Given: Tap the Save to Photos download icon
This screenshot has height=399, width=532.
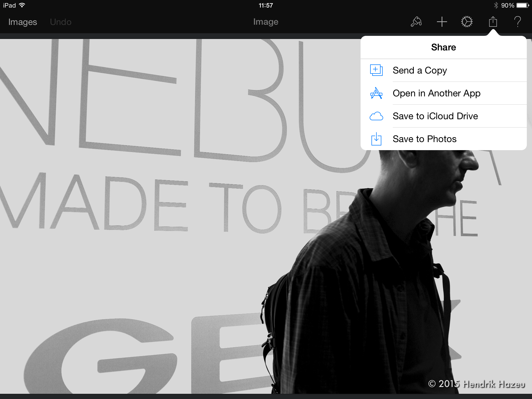Looking at the screenshot, I should click(x=376, y=139).
